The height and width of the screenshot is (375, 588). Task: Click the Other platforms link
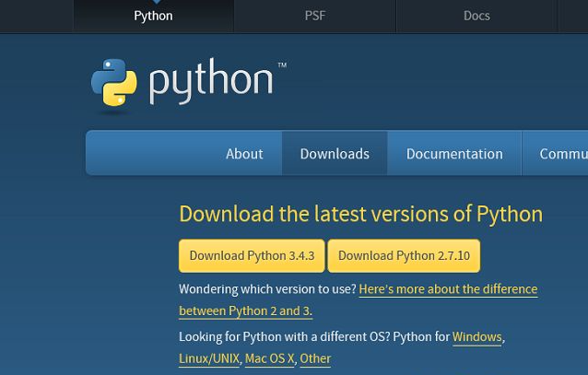[315, 358]
